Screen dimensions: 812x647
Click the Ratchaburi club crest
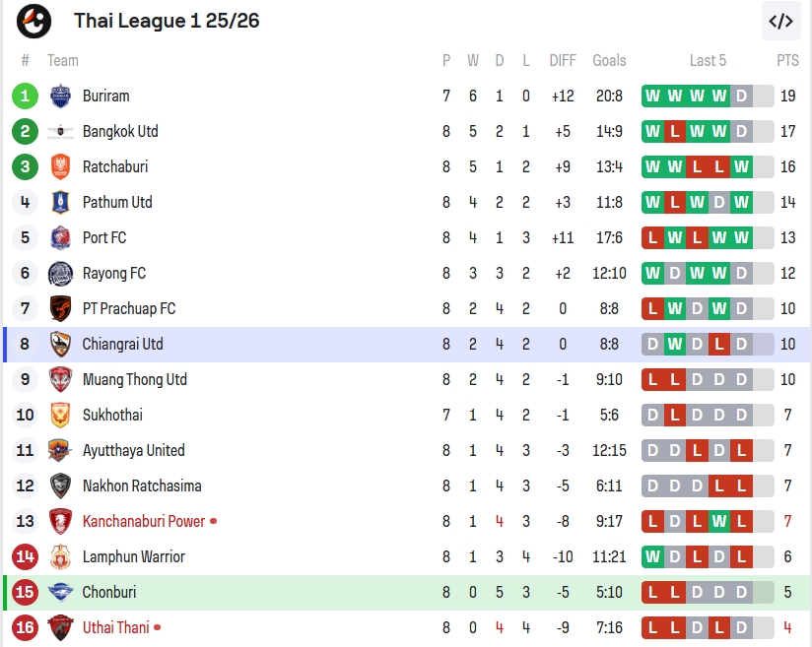pos(61,166)
